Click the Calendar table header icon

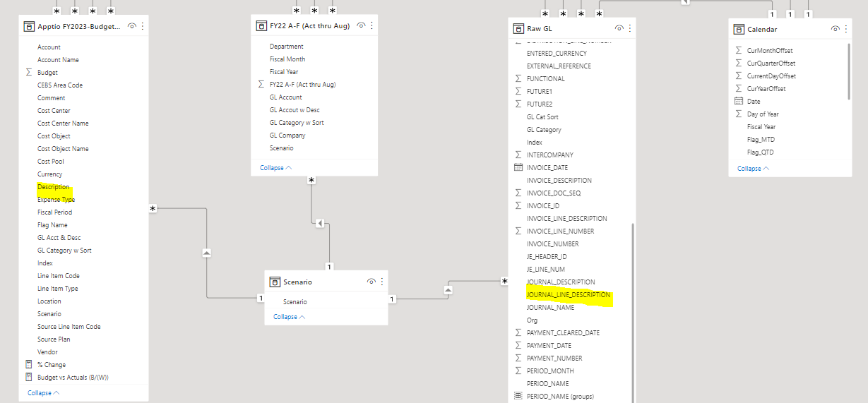pyautogui.click(x=739, y=29)
